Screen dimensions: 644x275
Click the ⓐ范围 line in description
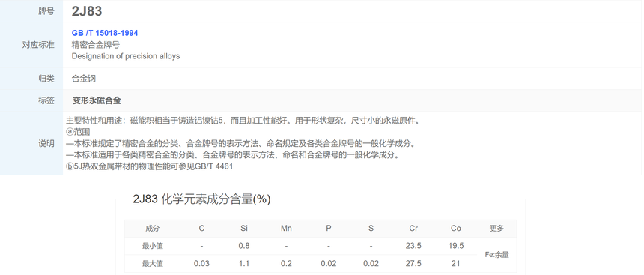pyautogui.click(x=78, y=133)
